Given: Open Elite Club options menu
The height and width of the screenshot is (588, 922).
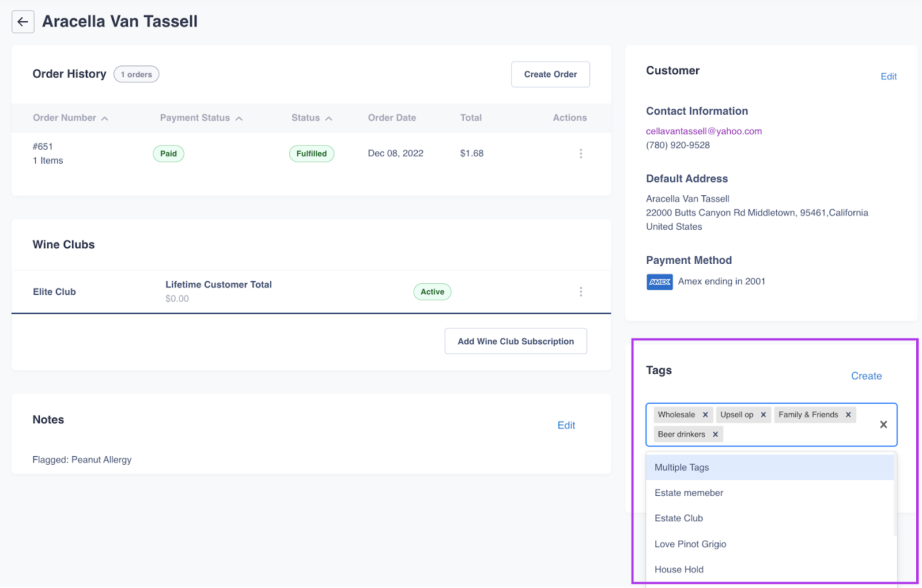Looking at the screenshot, I should pos(580,292).
